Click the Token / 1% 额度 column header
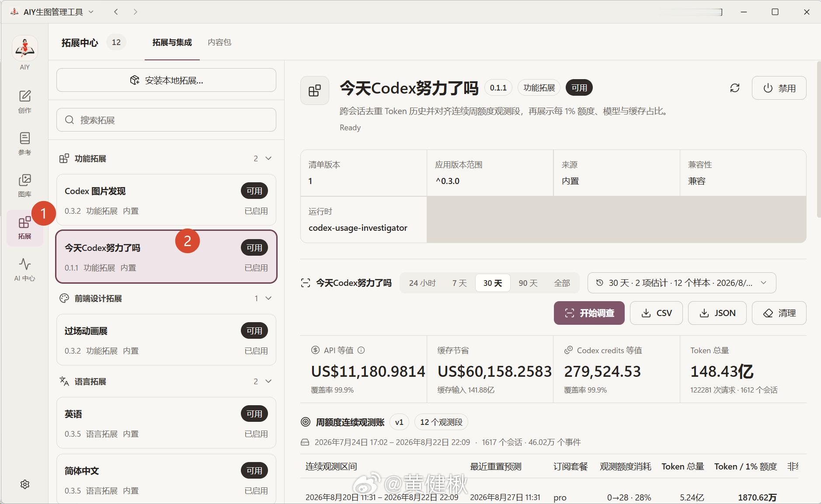Screen dimensions: 821x504 pos(745,466)
